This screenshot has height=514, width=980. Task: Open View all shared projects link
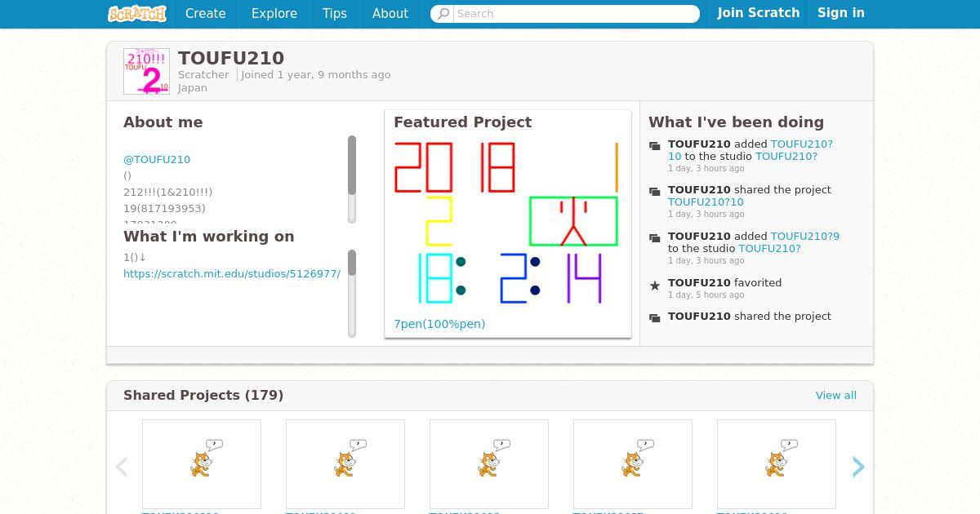(x=836, y=396)
